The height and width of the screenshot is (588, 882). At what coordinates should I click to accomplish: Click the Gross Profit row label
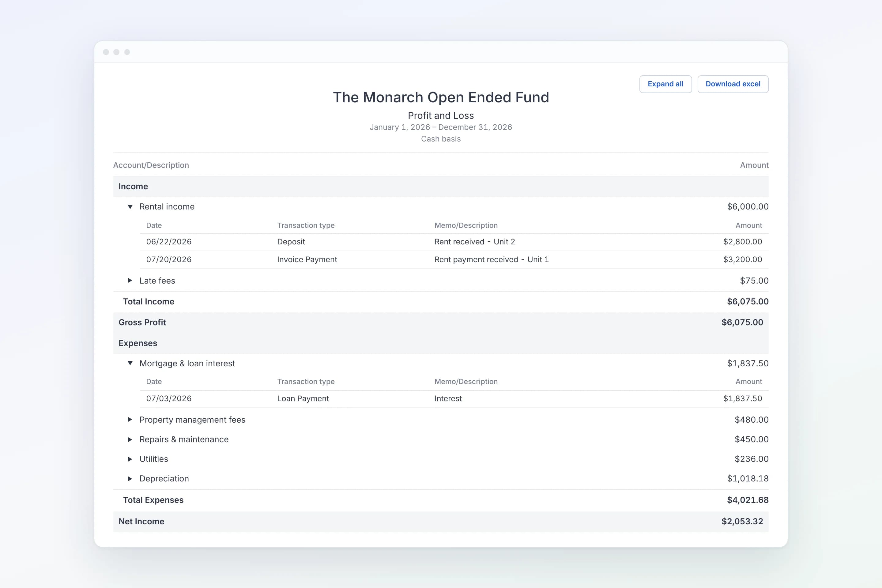pyautogui.click(x=142, y=322)
